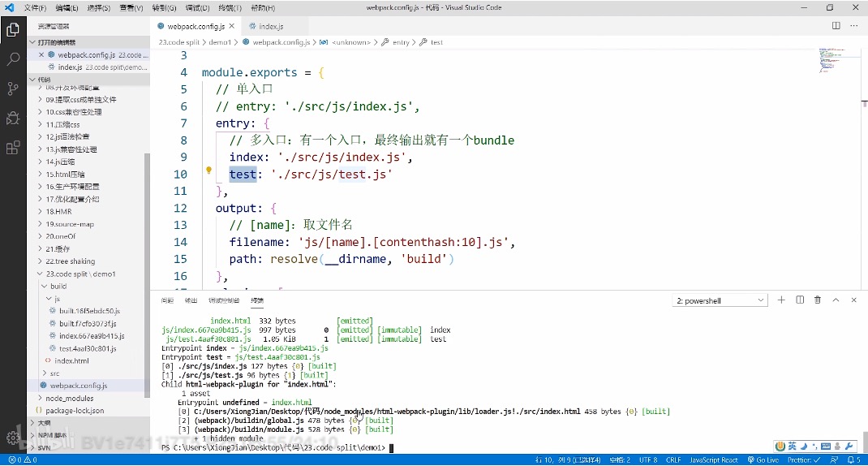Collapse the build folder
868x466 pixels.
pyautogui.click(x=88, y=286)
